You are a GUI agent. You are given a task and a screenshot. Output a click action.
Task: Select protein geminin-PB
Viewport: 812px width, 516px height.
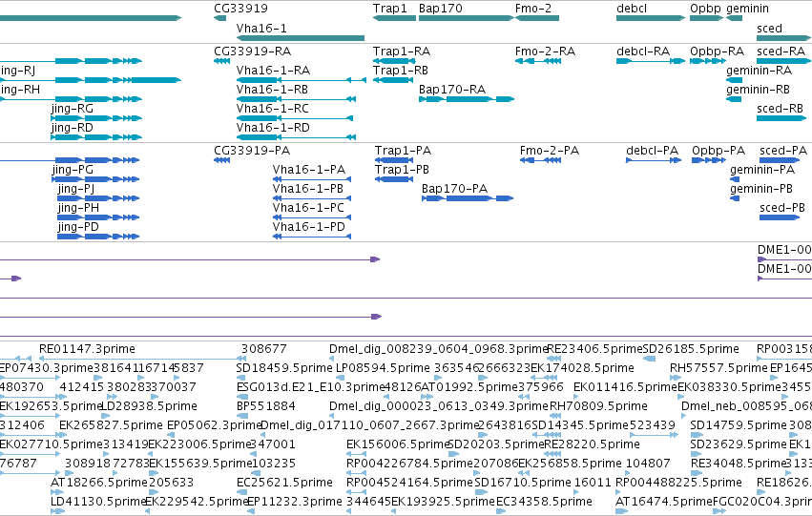761,189
